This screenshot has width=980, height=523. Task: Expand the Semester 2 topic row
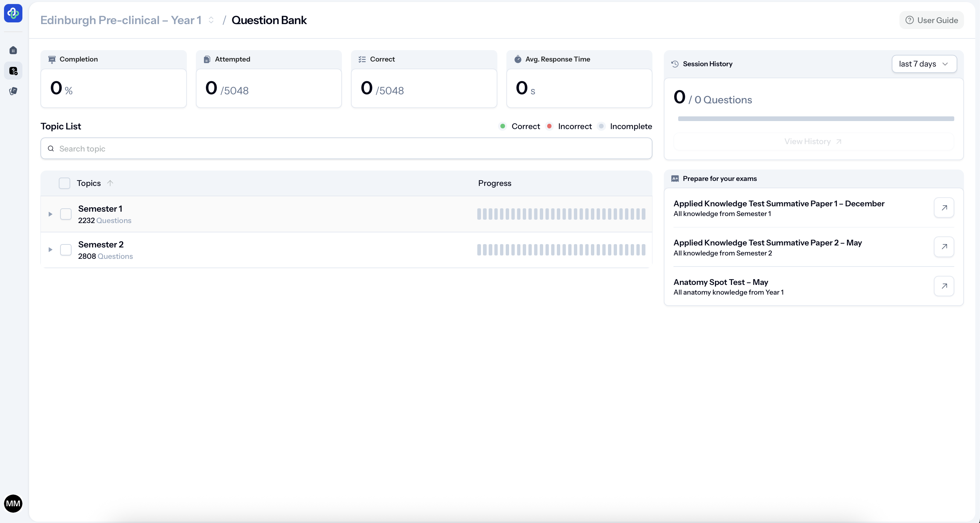(x=50, y=250)
